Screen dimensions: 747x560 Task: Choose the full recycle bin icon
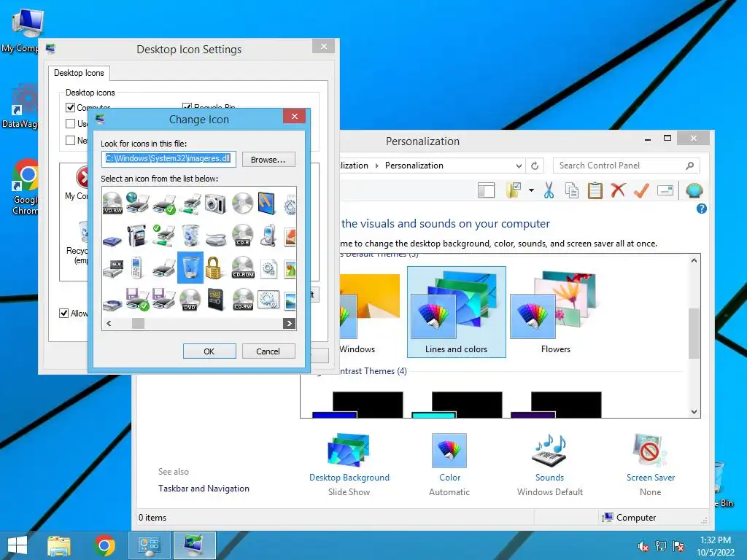click(190, 236)
